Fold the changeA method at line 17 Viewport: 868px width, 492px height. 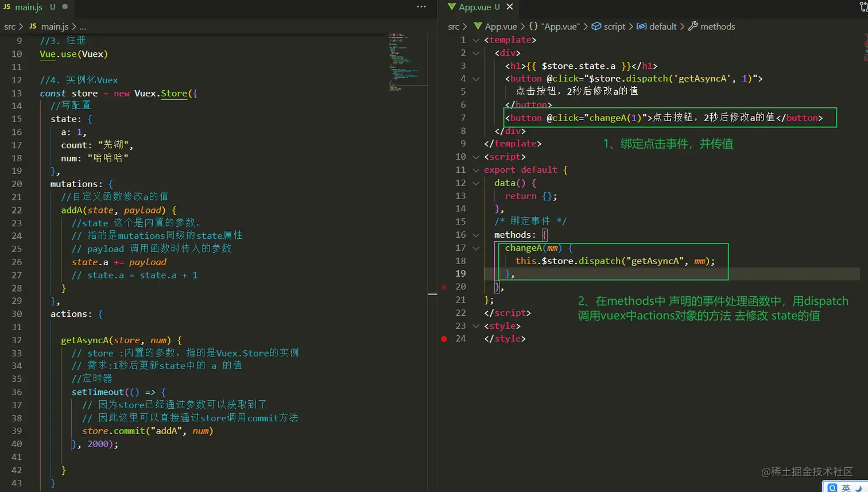coord(476,248)
